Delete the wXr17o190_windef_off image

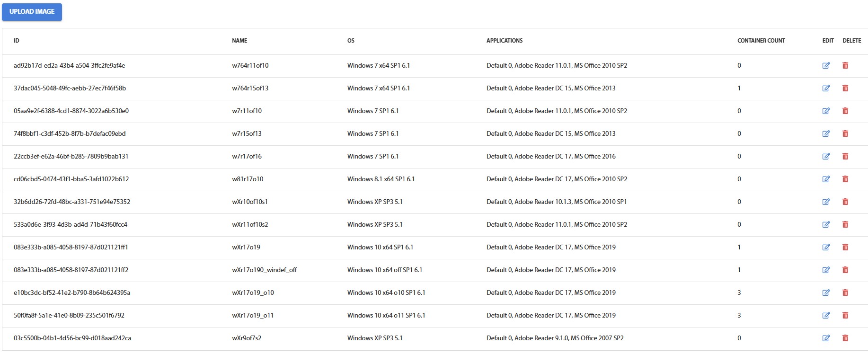tap(845, 270)
